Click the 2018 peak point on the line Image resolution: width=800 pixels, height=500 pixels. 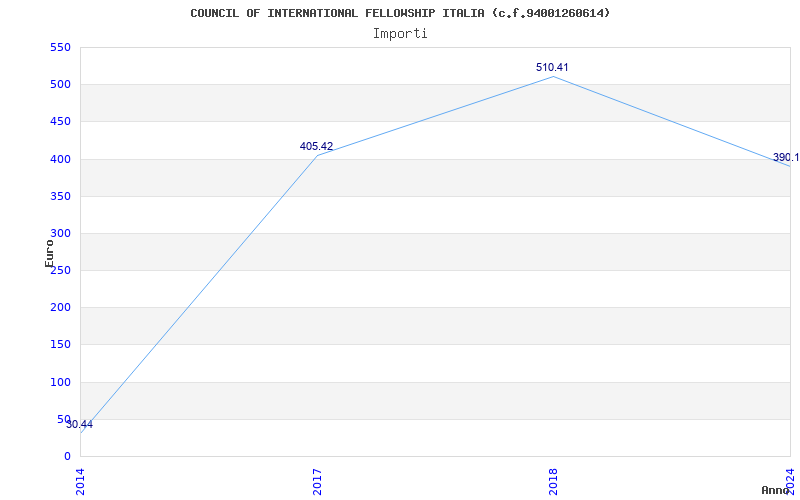554,77
